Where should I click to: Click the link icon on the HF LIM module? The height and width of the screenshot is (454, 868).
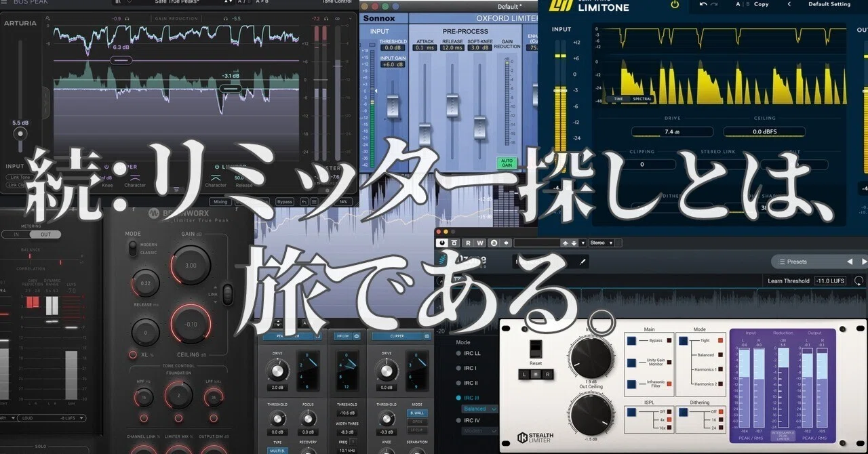point(356,335)
